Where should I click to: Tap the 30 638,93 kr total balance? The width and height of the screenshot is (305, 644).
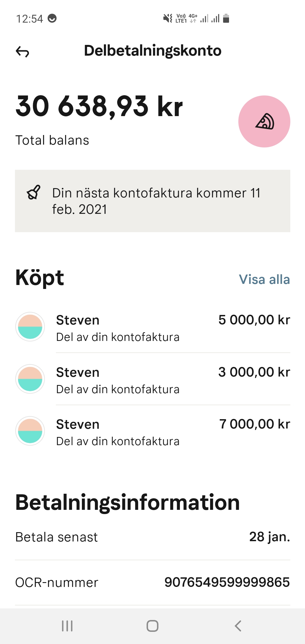click(x=99, y=106)
